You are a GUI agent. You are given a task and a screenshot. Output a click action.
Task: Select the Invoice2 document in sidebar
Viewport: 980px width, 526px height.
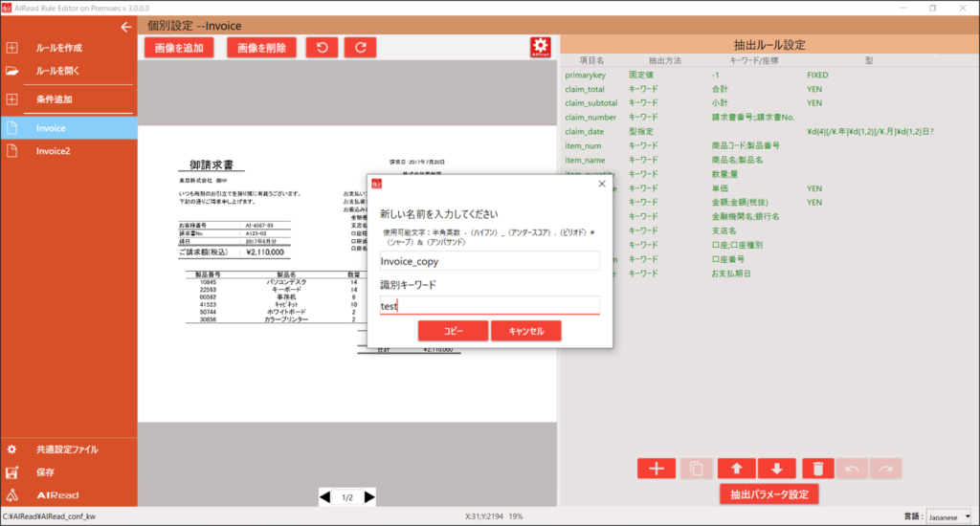pyautogui.click(x=69, y=150)
